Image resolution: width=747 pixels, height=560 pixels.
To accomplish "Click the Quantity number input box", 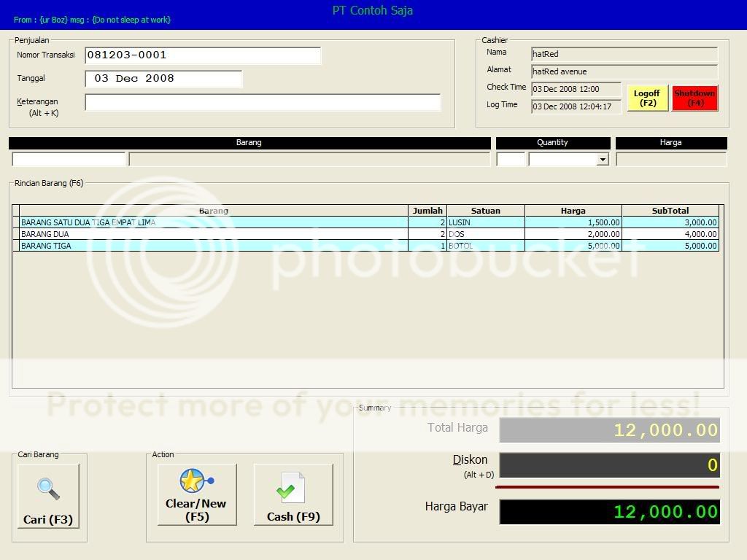I will (x=511, y=159).
